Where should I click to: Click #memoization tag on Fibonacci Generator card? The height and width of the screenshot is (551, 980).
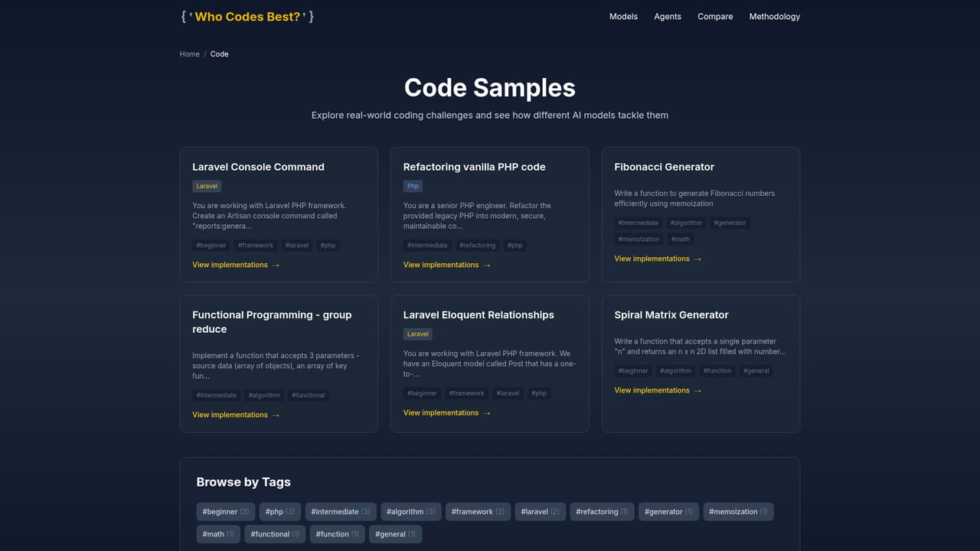coord(639,239)
